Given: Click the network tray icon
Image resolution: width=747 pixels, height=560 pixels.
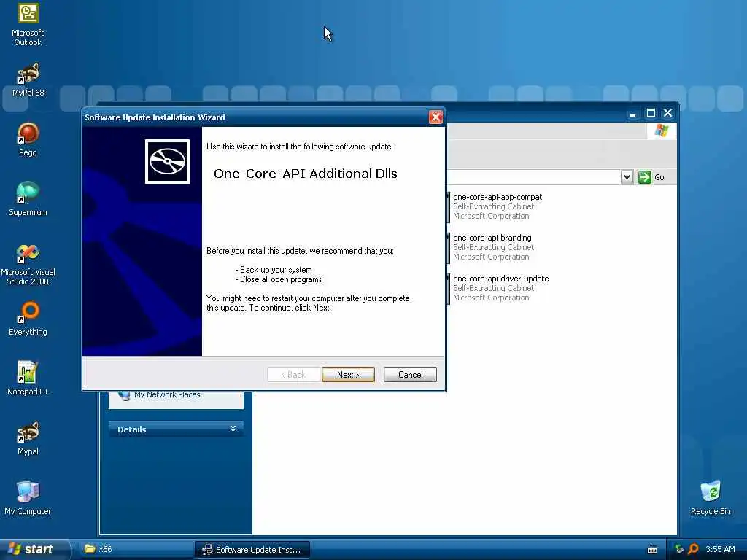Looking at the screenshot, I should 679,549.
